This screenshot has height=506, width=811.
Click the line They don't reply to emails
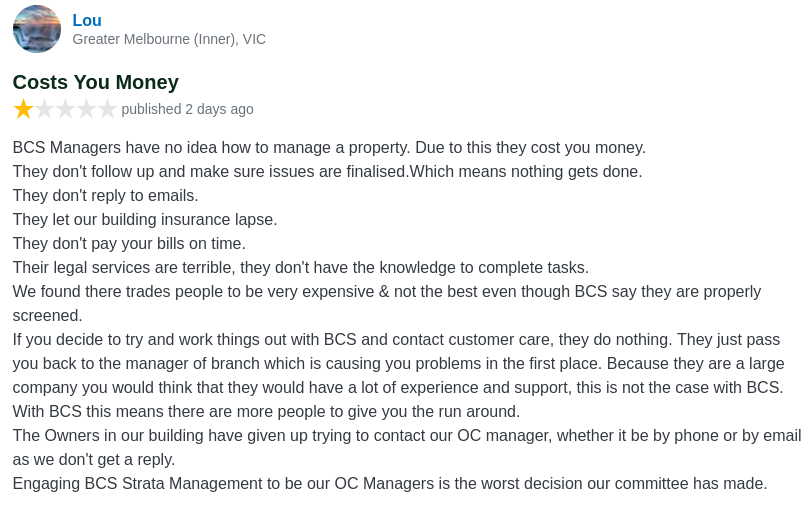point(106,196)
